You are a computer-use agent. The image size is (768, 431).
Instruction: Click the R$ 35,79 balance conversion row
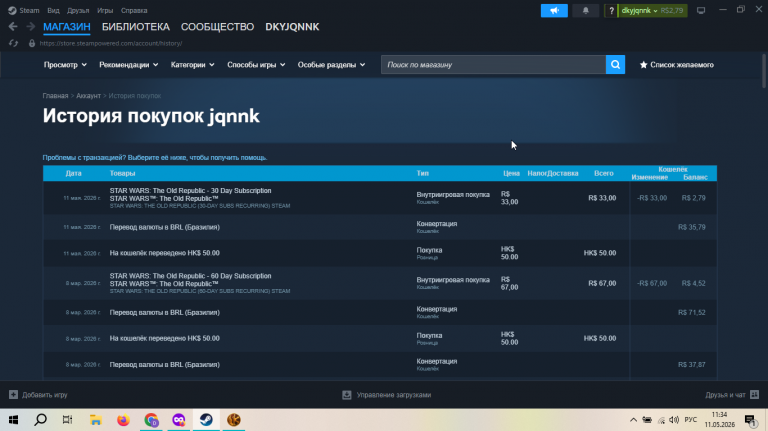coord(380,227)
